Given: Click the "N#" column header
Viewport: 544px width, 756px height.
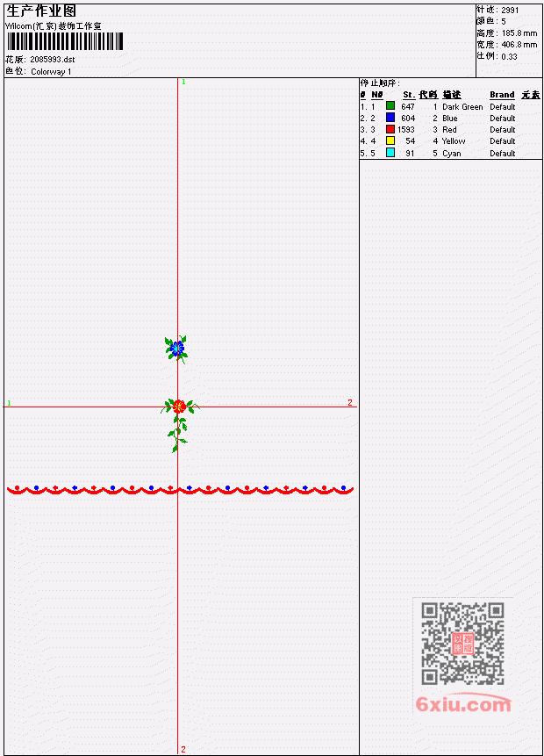Looking at the screenshot, I should point(376,95).
